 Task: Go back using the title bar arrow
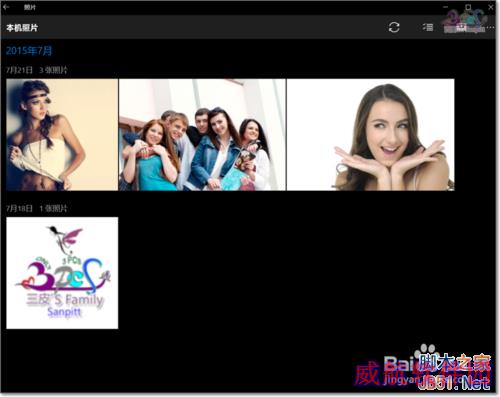tap(6, 6)
